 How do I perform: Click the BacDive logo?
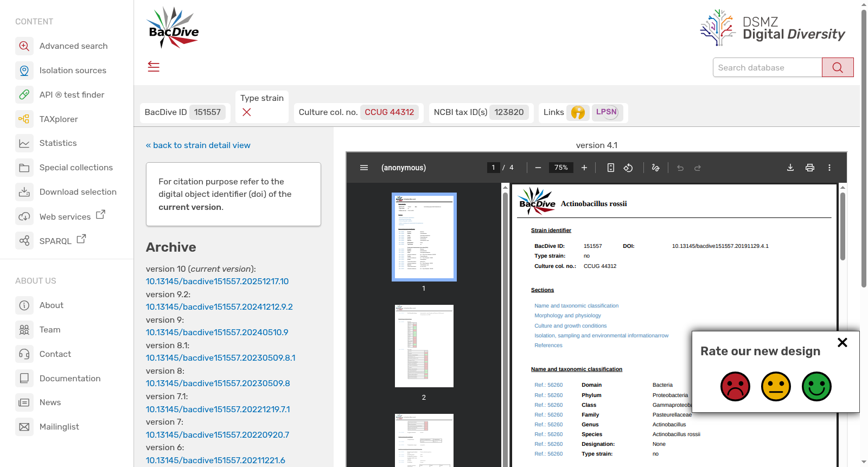point(173,28)
